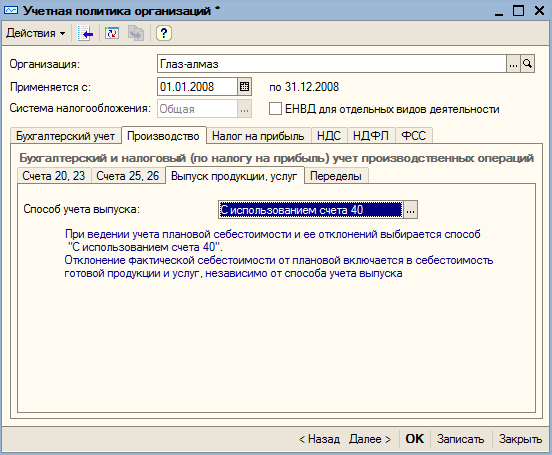Open selection list for Способ учета выпуска
Viewport: 552px width, 455px height.
tap(410, 210)
